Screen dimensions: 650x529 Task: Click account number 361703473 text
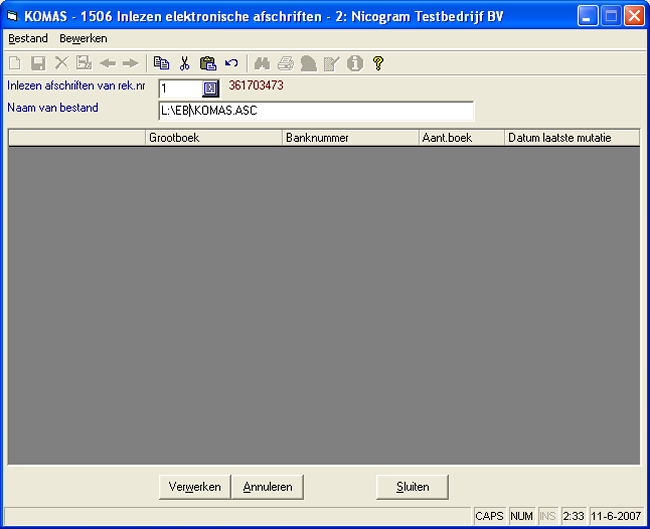coord(256,85)
